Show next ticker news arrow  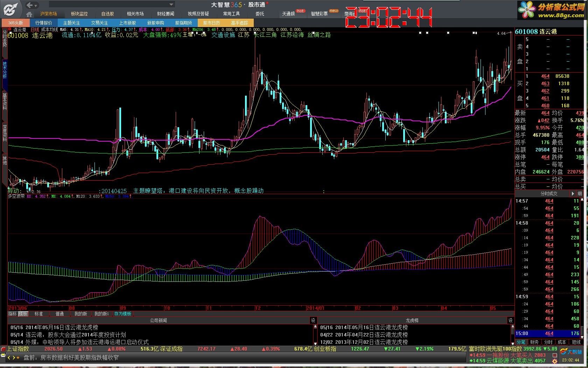[x=14, y=357]
